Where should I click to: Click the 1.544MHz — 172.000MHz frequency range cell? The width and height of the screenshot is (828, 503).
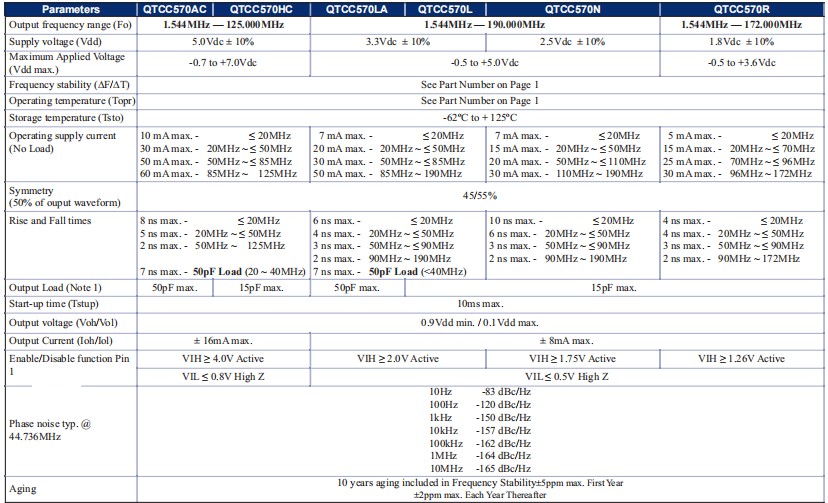743,24
